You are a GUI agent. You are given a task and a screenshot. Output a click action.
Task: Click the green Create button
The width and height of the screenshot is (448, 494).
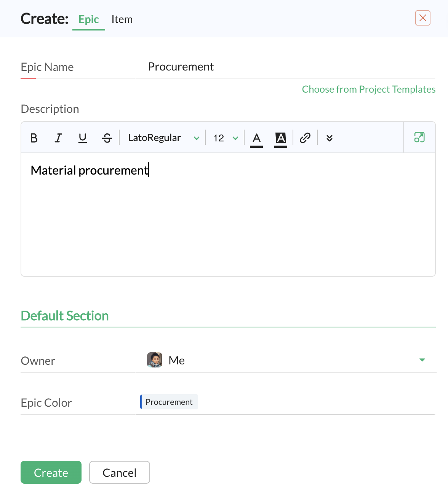(x=51, y=472)
